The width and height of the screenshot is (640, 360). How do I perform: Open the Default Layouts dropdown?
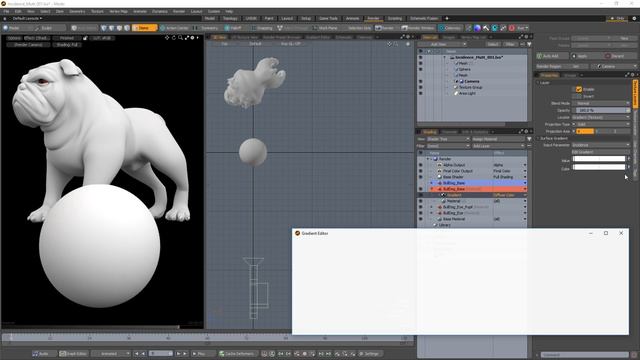point(27,18)
